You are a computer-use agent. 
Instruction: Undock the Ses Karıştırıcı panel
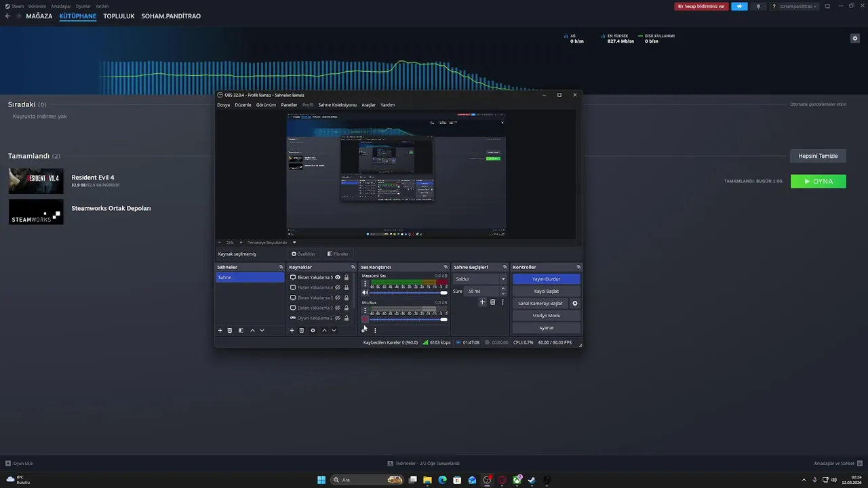point(446,267)
